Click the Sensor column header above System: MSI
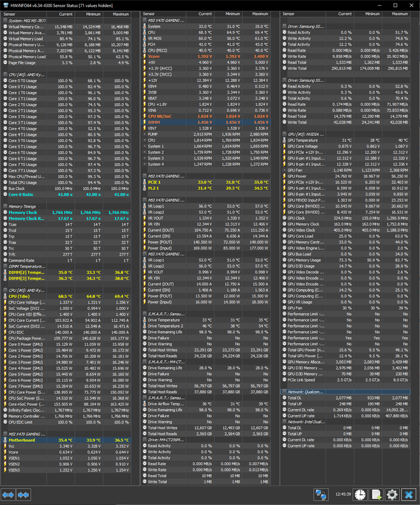The image size is (420, 505). point(24,14)
